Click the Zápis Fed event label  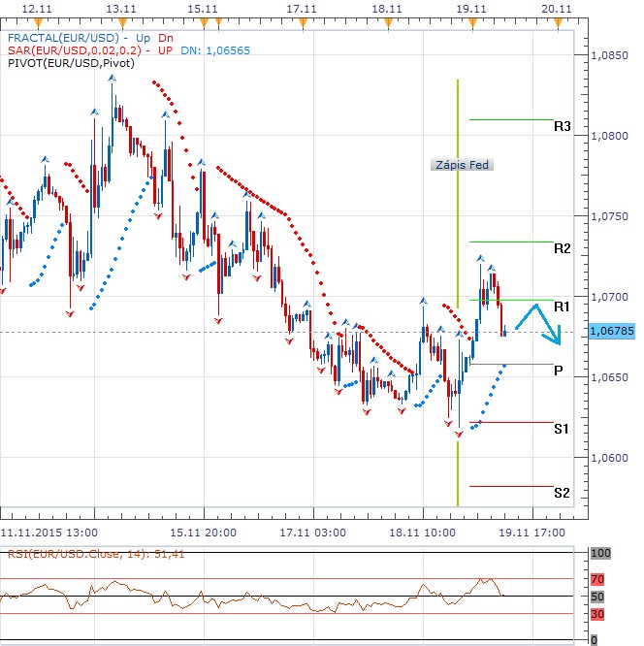[462, 165]
